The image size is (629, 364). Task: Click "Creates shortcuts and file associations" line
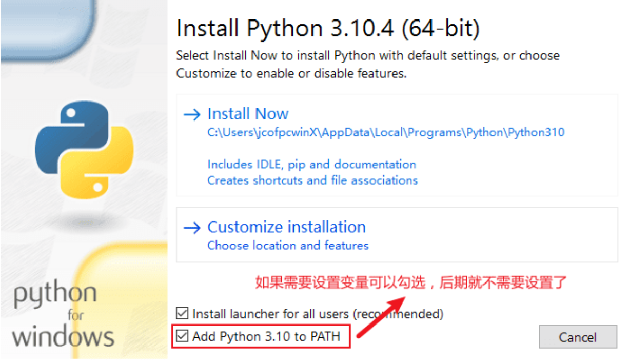(312, 180)
